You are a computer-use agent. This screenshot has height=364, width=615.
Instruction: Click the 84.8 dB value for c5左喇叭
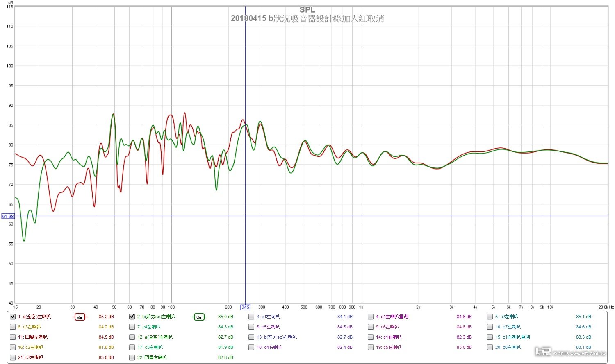[345, 327]
